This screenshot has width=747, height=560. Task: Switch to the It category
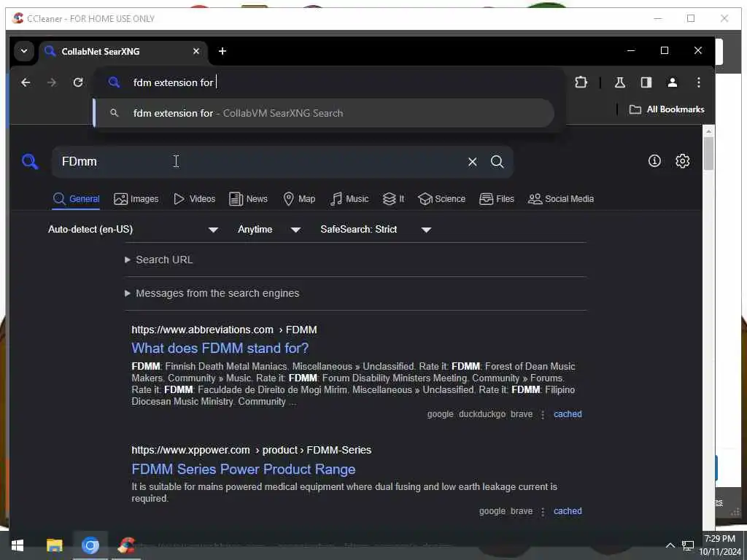click(393, 199)
